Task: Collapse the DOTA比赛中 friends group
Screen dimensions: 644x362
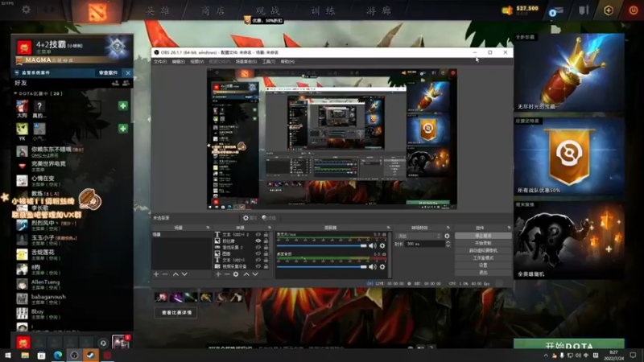Action: pos(15,93)
